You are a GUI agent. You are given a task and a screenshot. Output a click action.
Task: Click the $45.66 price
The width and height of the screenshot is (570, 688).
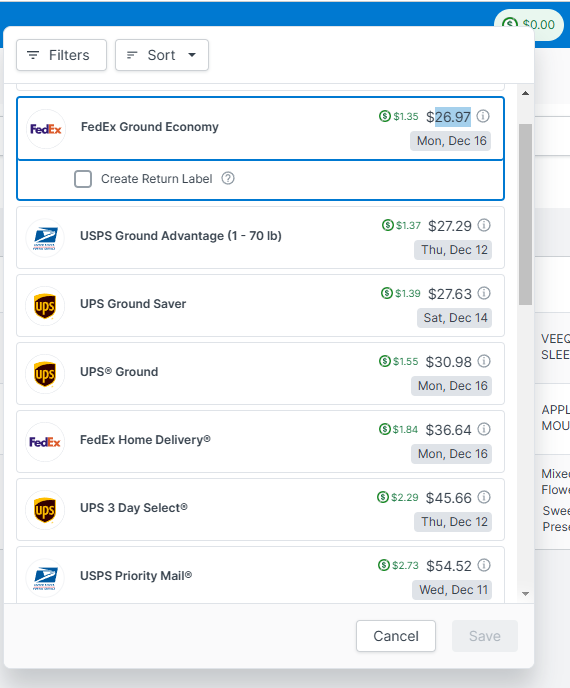[448, 498]
